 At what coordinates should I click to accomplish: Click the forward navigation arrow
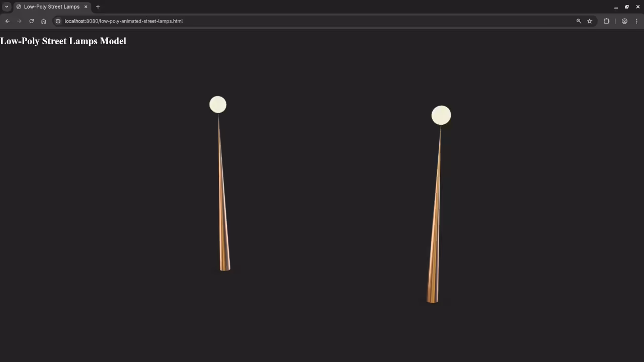19,21
